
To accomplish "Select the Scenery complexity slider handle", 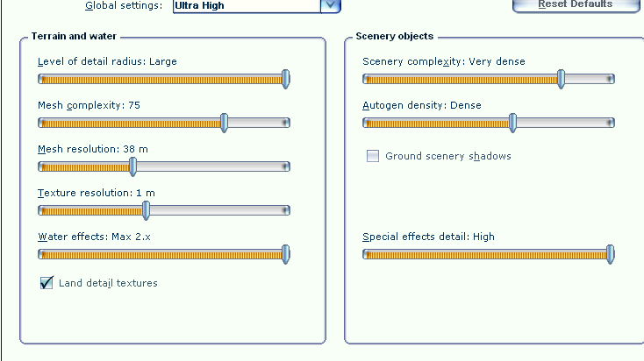I will (562, 79).
